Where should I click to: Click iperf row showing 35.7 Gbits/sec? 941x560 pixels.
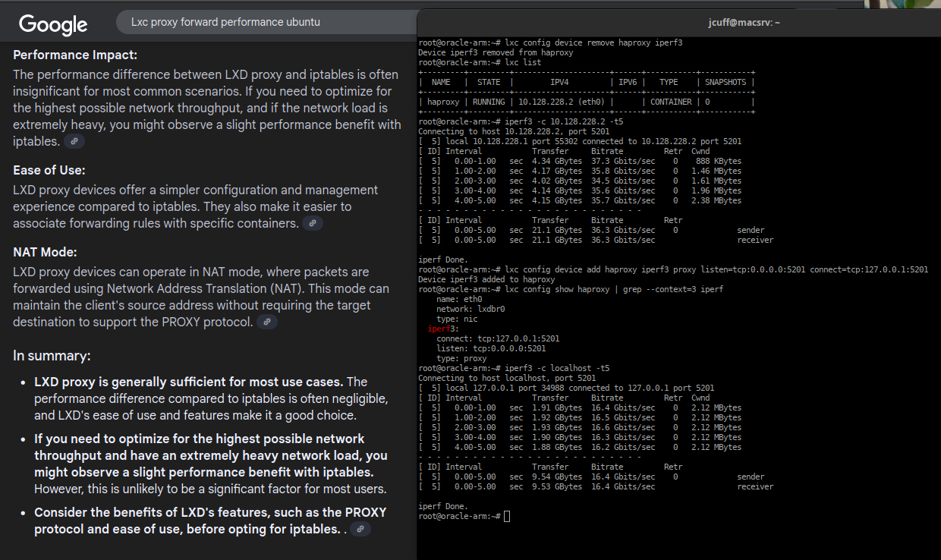tap(580, 200)
